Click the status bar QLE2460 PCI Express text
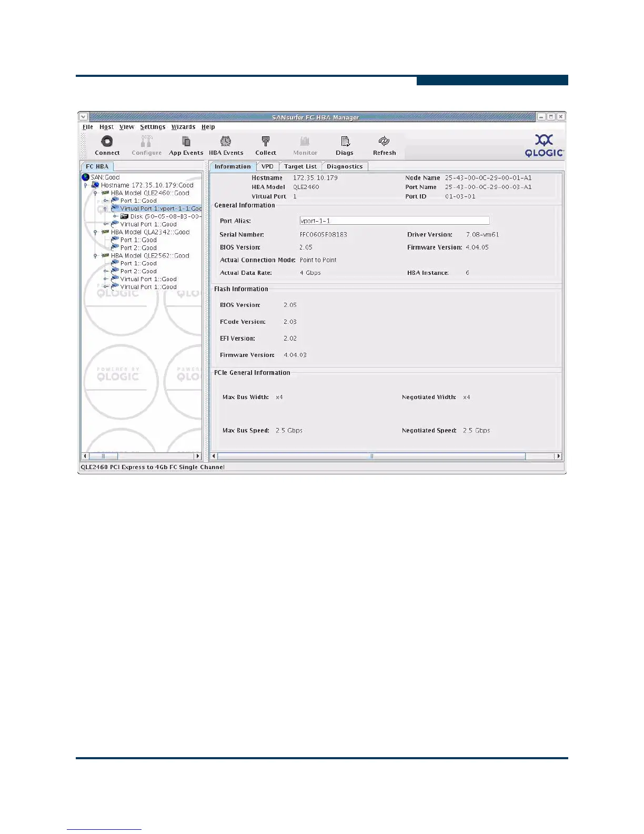Image resolution: width=644 pixels, height=834 pixels. pos(153,467)
